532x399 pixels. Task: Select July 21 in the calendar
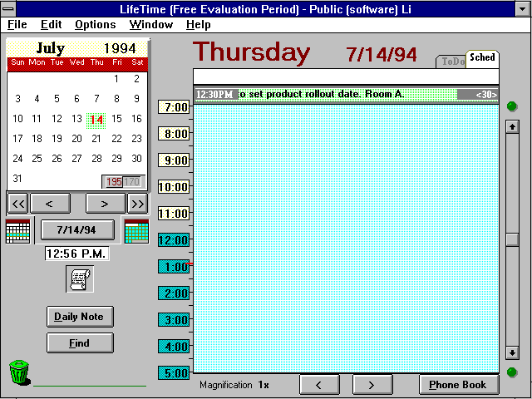click(96, 139)
